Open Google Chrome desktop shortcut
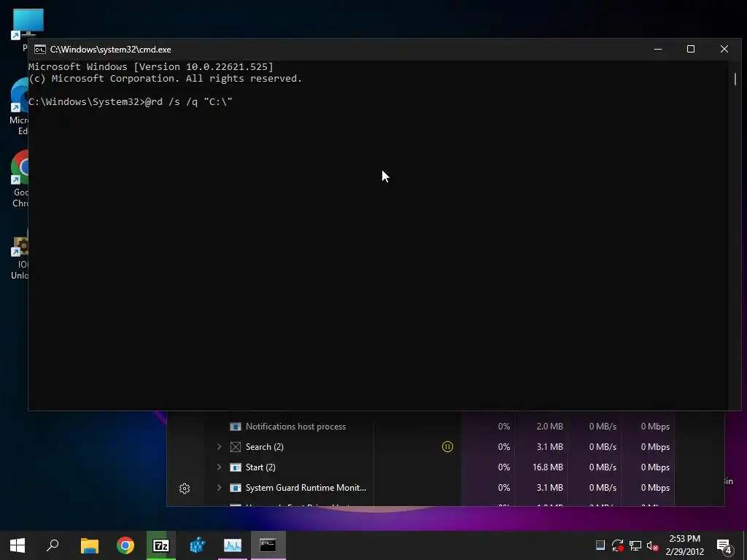 point(19,179)
